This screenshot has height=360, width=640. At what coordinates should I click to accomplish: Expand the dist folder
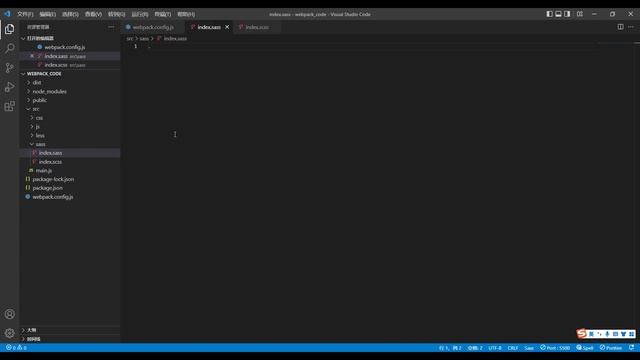click(x=37, y=82)
